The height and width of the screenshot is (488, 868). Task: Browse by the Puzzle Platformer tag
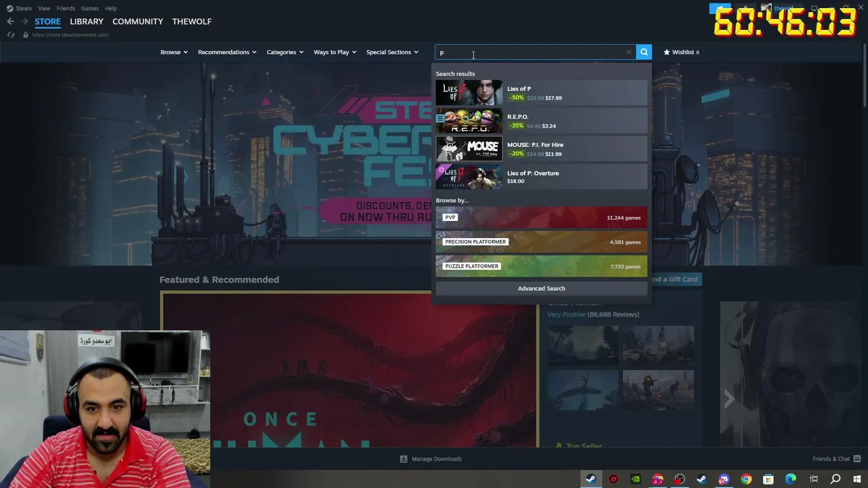pos(541,266)
